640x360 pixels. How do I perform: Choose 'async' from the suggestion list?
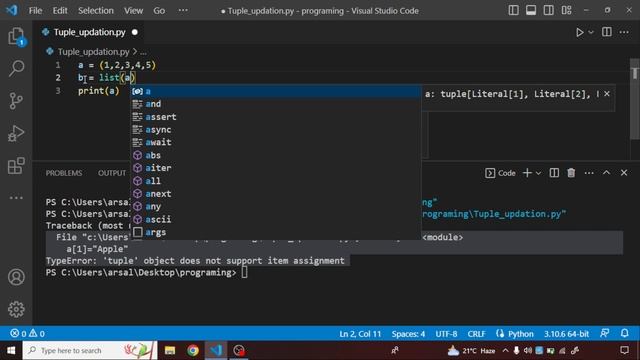click(x=276, y=130)
